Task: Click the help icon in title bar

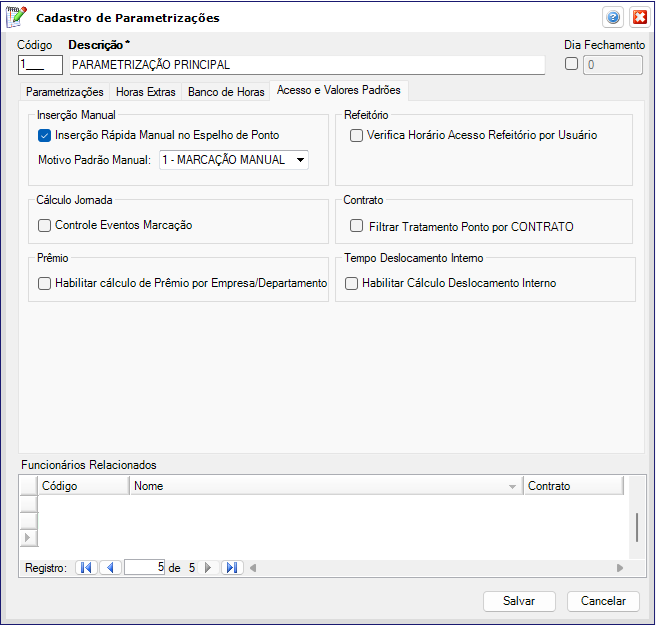Action: [x=613, y=17]
